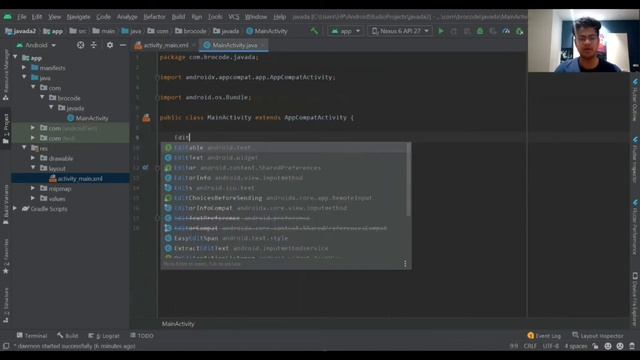Screen dimensions: 640x360
Task: Click the CRLF line separator status entry
Action: point(530,346)
